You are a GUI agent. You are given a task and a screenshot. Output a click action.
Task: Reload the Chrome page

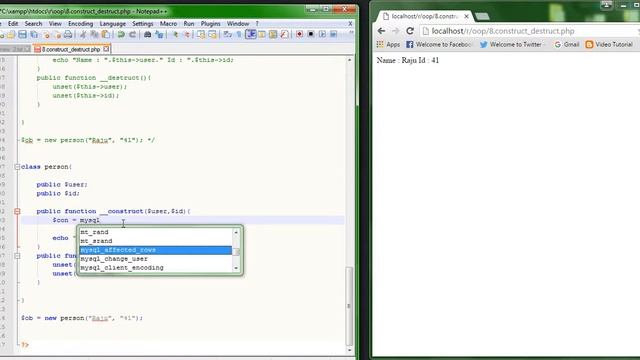pyautogui.click(x=410, y=31)
